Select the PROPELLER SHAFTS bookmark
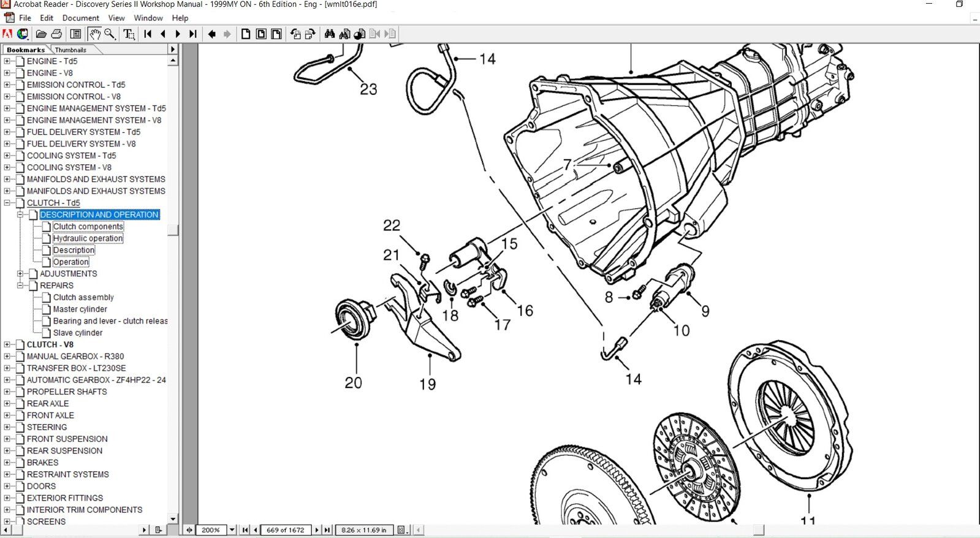Image resolution: width=980 pixels, height=538 pixels. tap(67, 392)
